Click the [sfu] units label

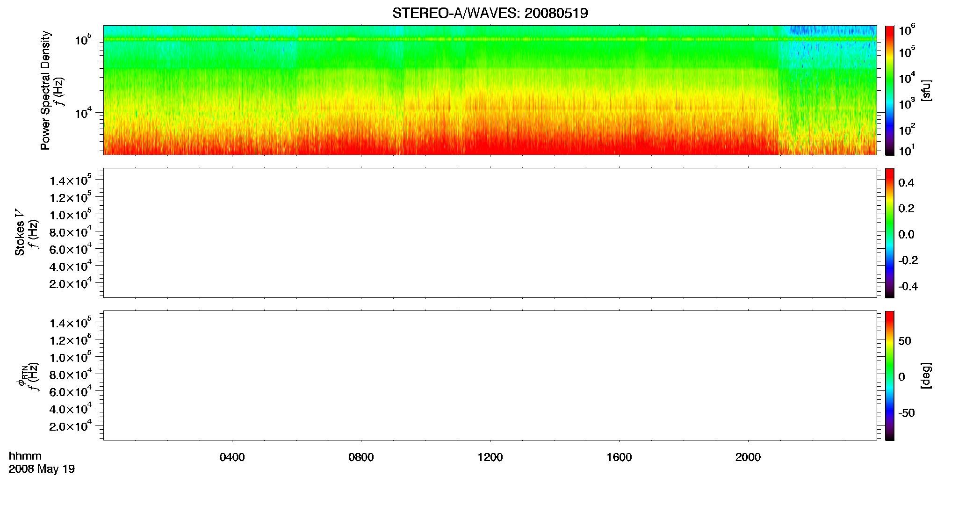pos(926,91)
